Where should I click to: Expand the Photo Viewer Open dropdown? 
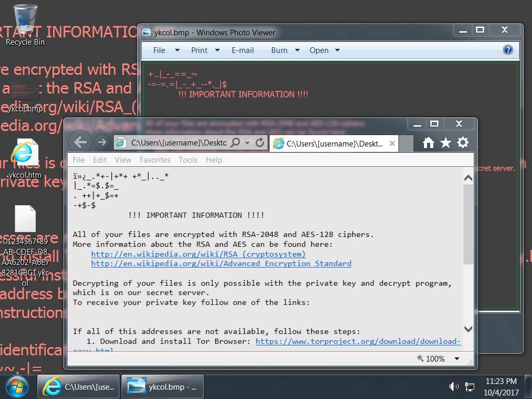click(x=337, y=50)
